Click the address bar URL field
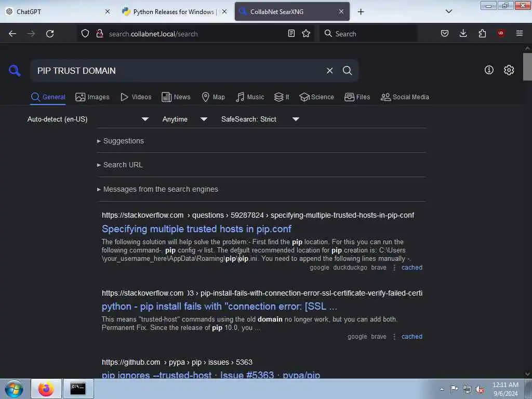Viewport: 532px width, 399px height. 195,34
